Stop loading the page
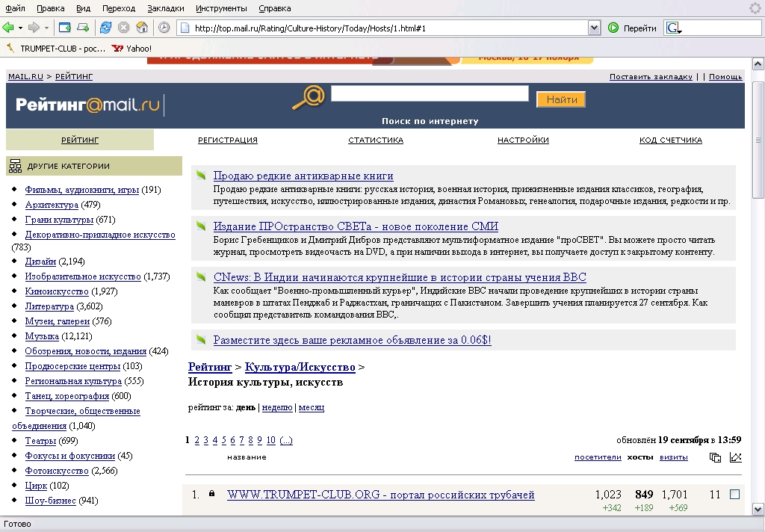 (124, 28)
